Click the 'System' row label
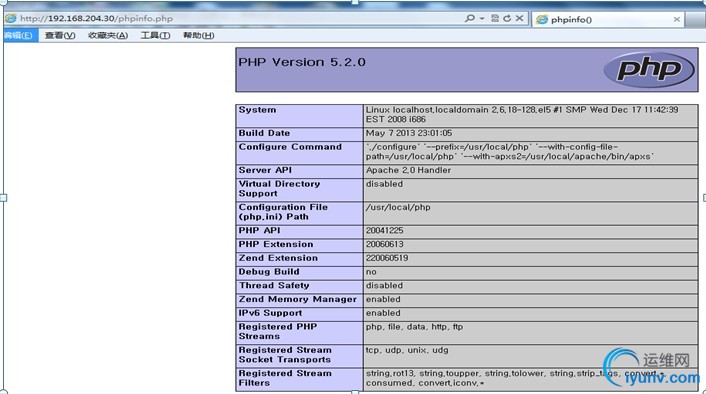Screen dimensions: 706x394 coord(257,110)
